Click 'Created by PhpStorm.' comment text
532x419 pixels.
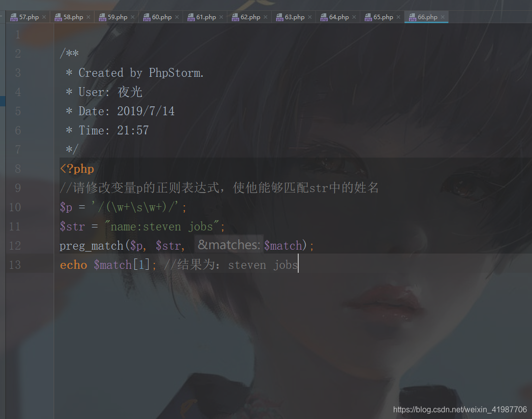[141, 73]
